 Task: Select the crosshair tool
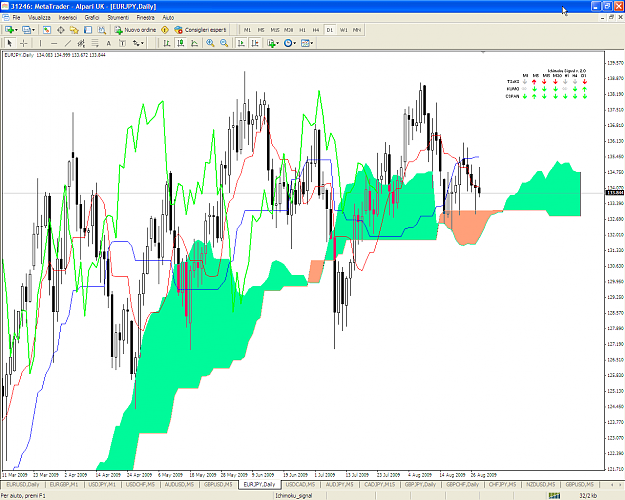tap(24, 43)
